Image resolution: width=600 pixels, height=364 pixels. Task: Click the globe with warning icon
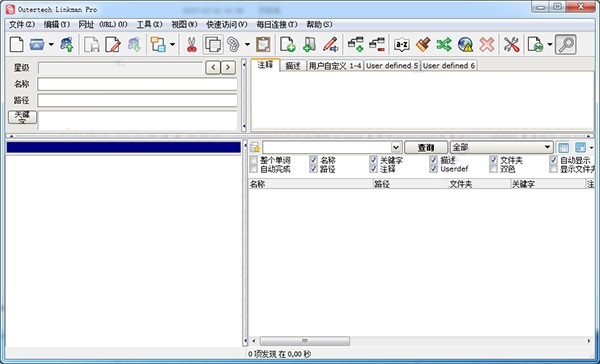(x=465, y=44)
